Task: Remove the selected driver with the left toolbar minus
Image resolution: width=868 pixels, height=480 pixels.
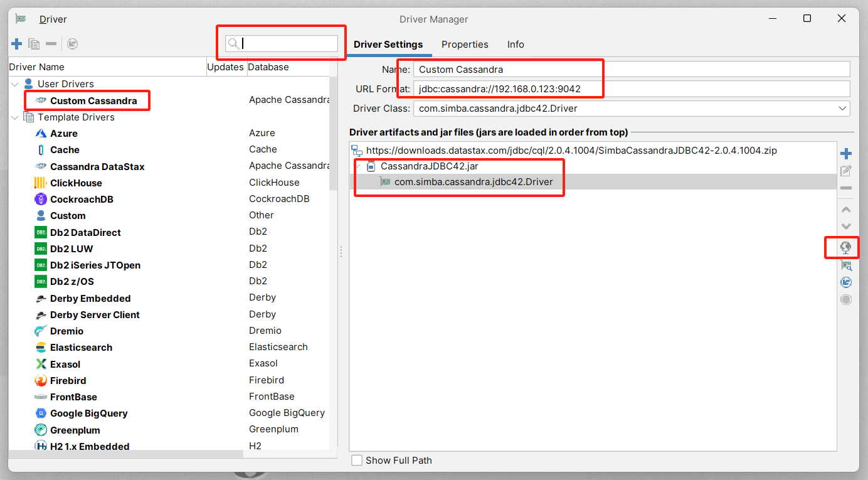Action: tap(51, 44)
